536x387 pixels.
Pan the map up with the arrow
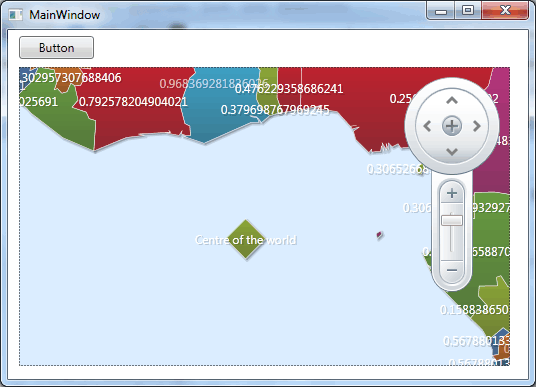point(452,100)
